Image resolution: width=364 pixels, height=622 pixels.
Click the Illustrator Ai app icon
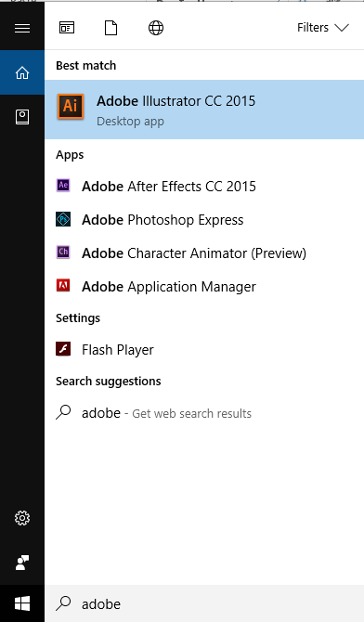(71, 107)
